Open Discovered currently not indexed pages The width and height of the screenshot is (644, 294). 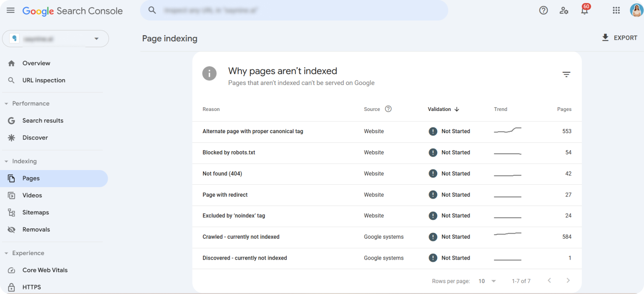tap(244, 258)
